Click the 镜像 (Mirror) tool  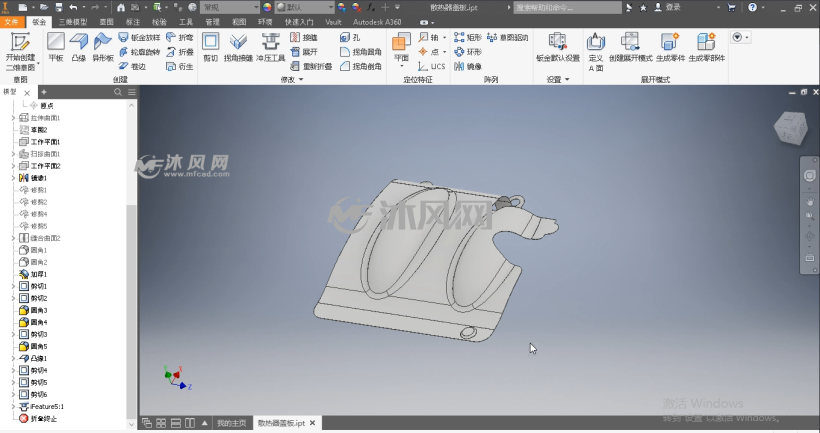point(468,66)
